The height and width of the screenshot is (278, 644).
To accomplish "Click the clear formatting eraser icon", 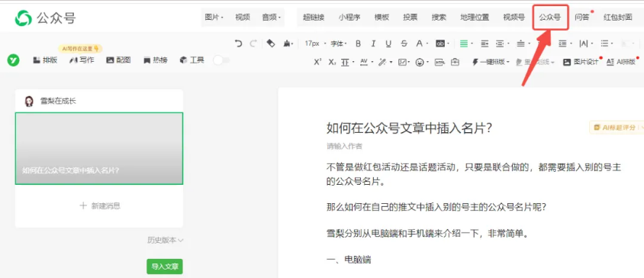I will [x=271, y=44].
